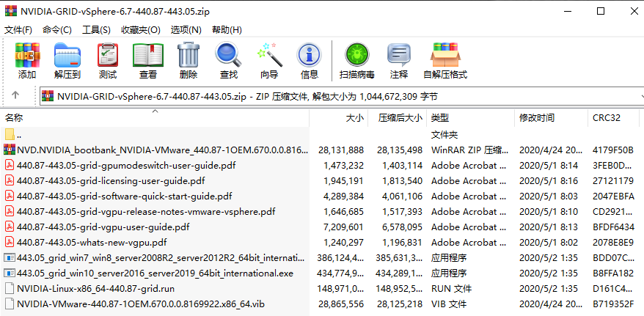
Task: Click the 扫描病毒 (Virus scan) icon
Action: coord(357,55)
